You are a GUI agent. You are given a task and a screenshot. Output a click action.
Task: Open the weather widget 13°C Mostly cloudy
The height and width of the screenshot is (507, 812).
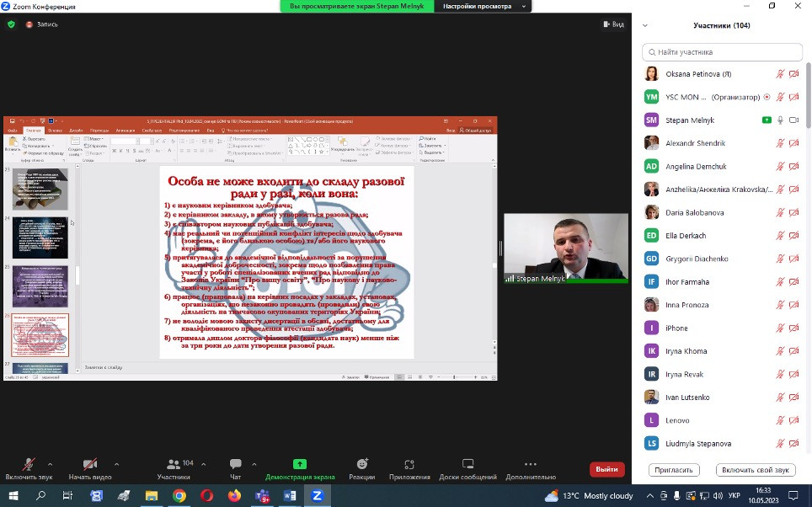click(589, 496)
